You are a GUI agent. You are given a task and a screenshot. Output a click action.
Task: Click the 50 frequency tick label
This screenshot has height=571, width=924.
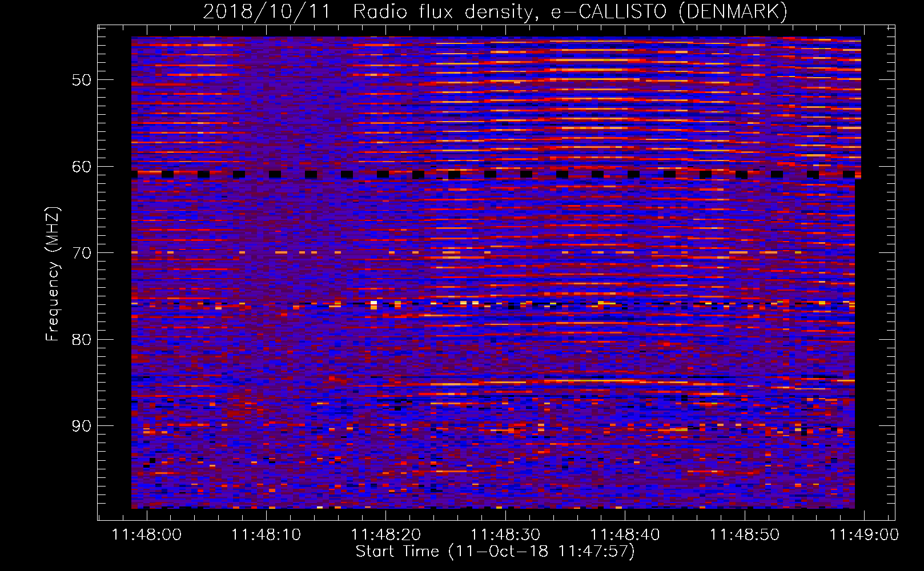point(82,79)
